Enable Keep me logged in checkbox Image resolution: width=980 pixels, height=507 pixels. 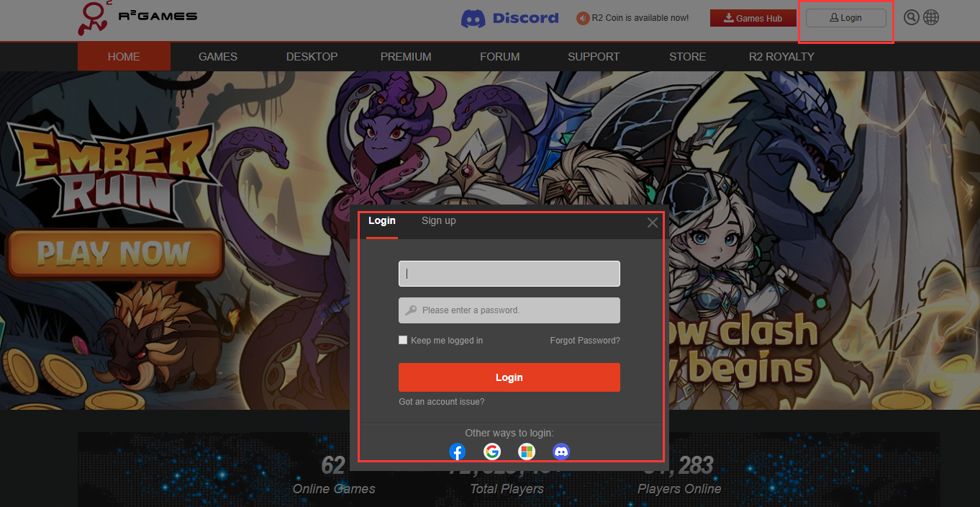403,340
